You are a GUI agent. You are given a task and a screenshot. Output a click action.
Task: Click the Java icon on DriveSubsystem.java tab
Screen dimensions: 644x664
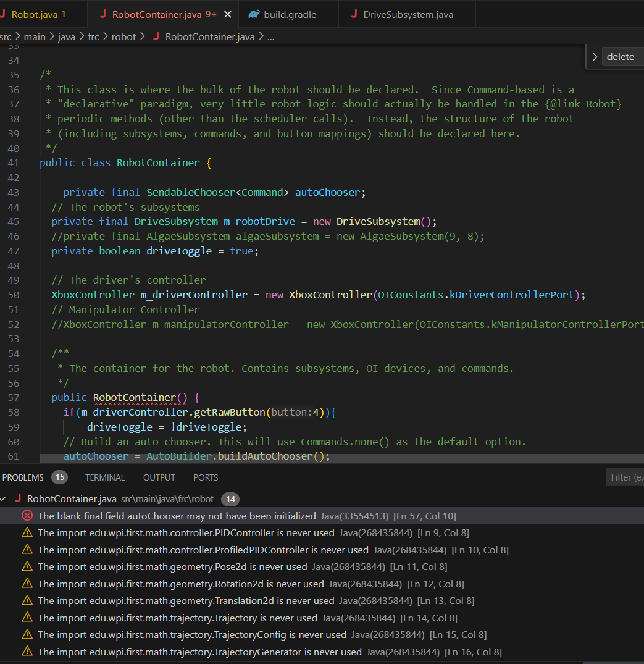353,14
